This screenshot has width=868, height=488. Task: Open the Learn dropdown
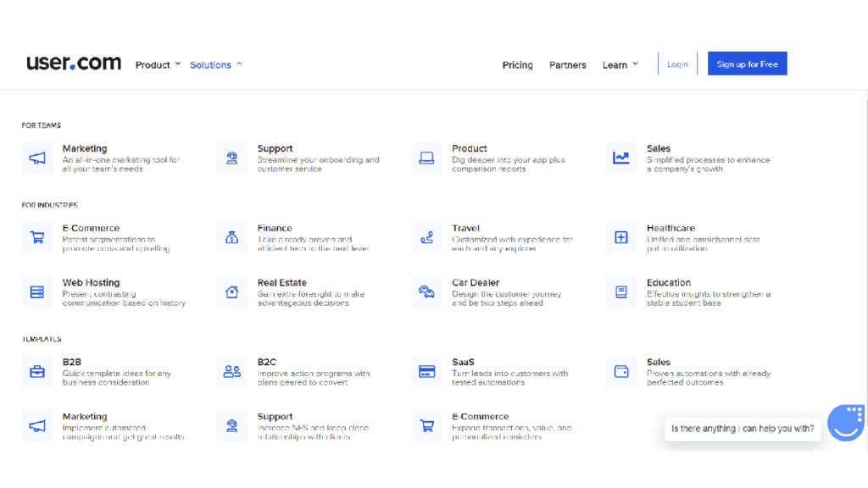coord(620,64)
